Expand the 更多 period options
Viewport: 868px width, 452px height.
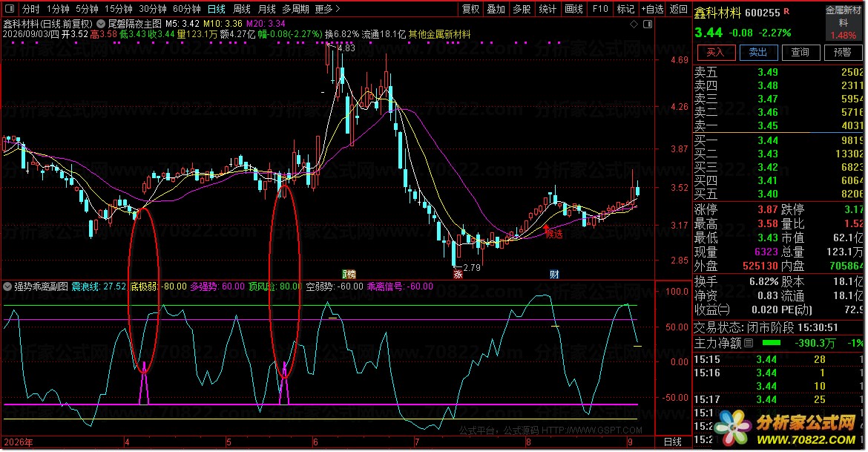coord(327,9)
